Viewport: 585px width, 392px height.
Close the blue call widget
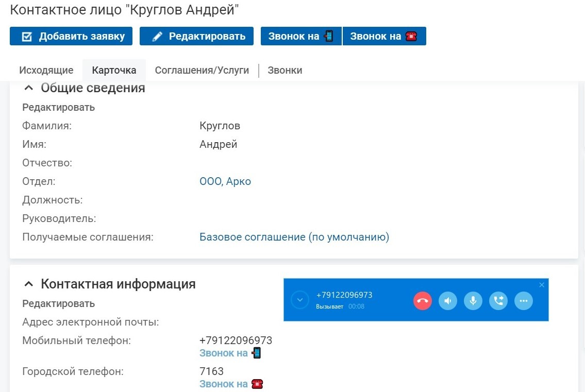pos(542,285)
